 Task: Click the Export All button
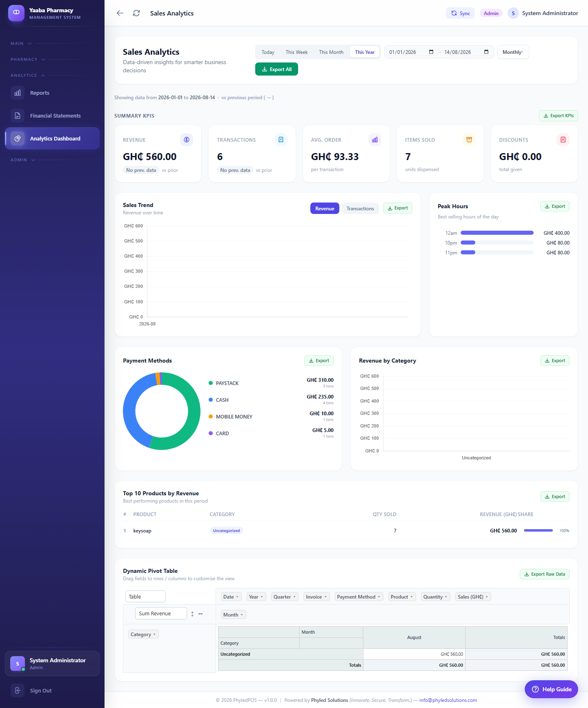[x=276, y=69]
